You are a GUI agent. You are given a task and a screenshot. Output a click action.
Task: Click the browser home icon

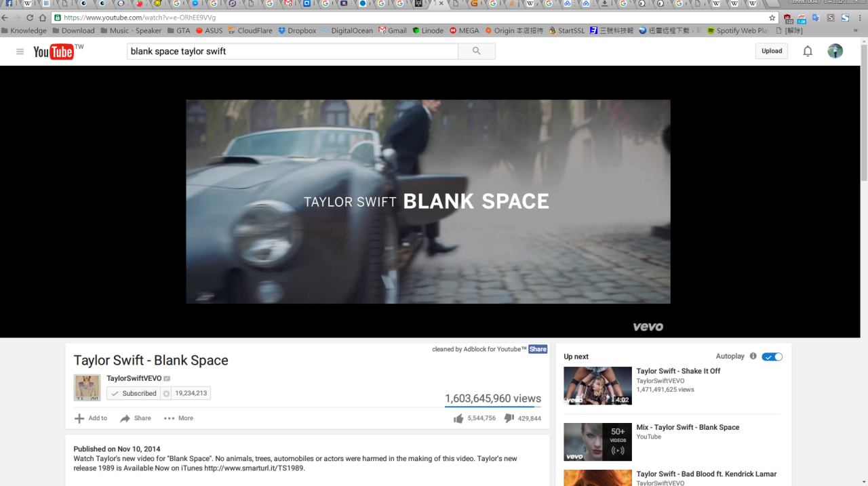point(43,18)
